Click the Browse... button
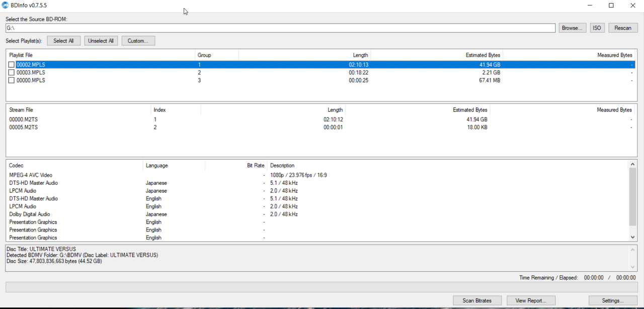 [x=572, y=28]
